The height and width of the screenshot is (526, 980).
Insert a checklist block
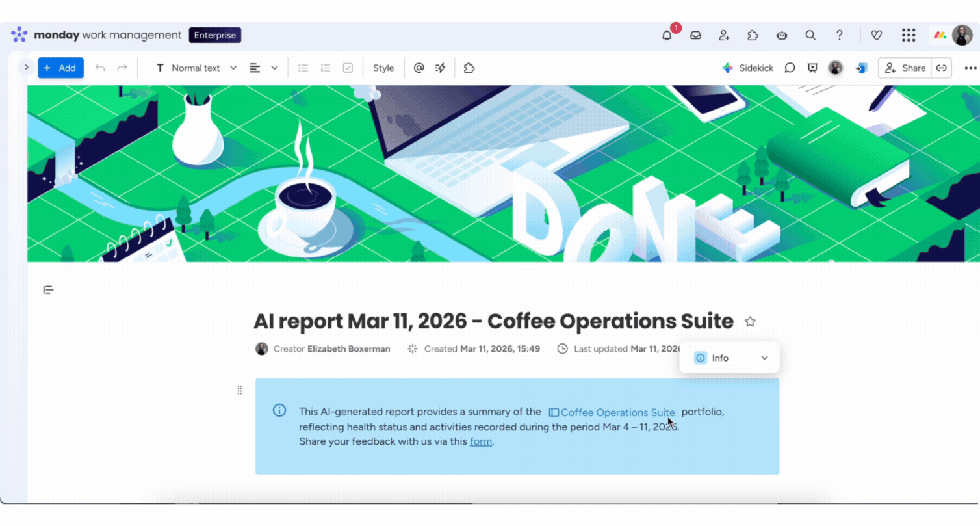click(x=348, y=68)
